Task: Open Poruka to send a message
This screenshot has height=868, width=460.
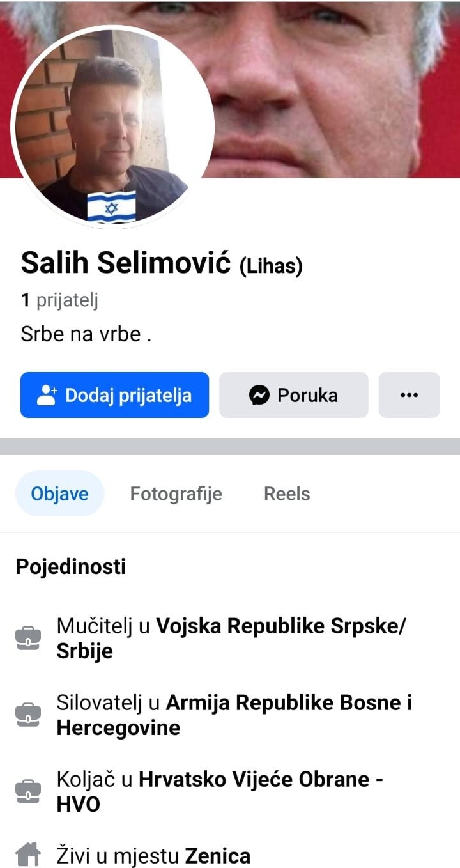Action: coord(294,395)
